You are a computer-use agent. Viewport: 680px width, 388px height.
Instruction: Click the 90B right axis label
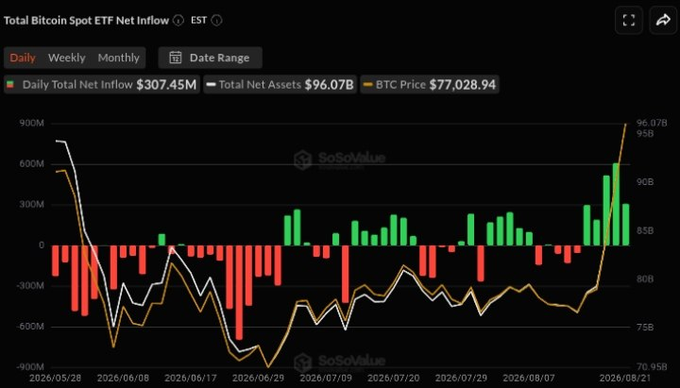pos(644,182)
